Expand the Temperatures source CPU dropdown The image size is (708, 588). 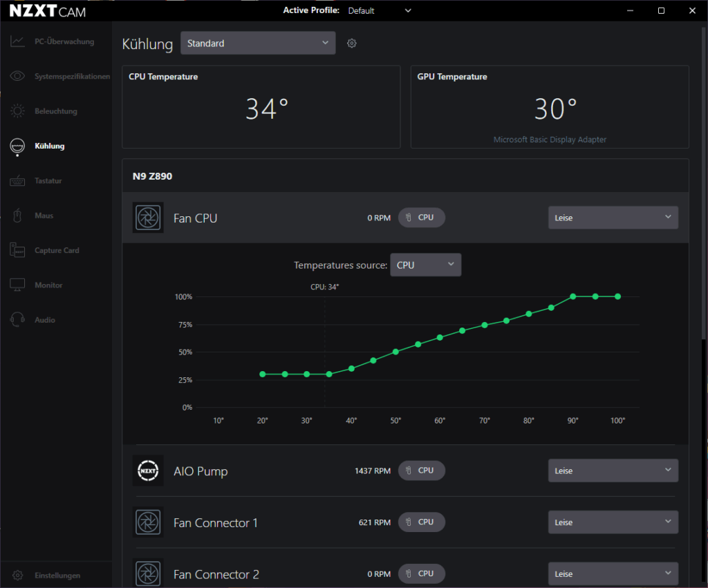click(425, 265)
